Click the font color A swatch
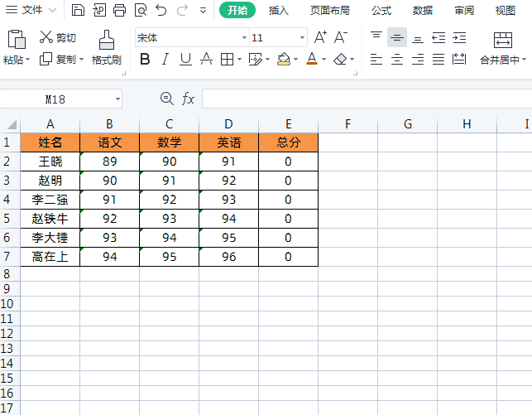The image size is (532, 415). point(312,59)
